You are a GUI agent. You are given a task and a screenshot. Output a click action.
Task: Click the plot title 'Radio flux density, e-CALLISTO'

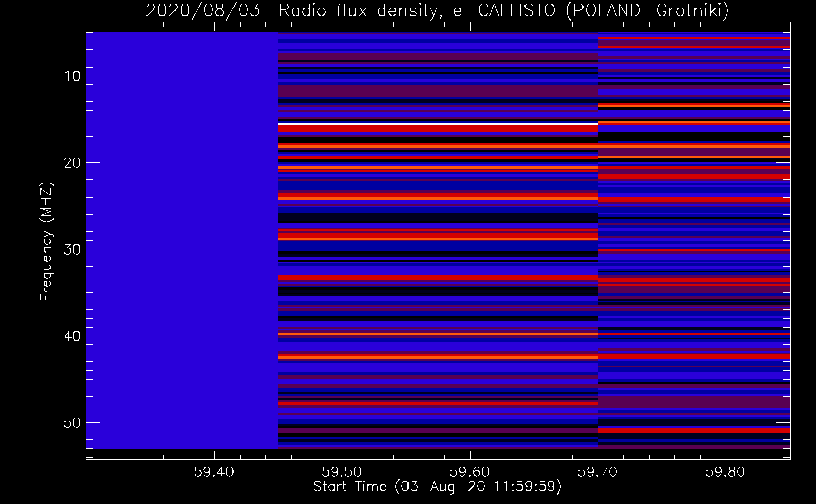(417, 10)
